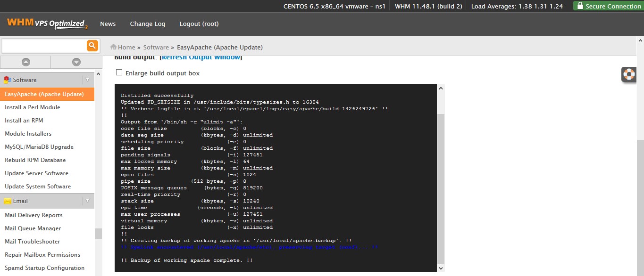
Task: Click the green Secure Connection padlock
Action: 579,6
